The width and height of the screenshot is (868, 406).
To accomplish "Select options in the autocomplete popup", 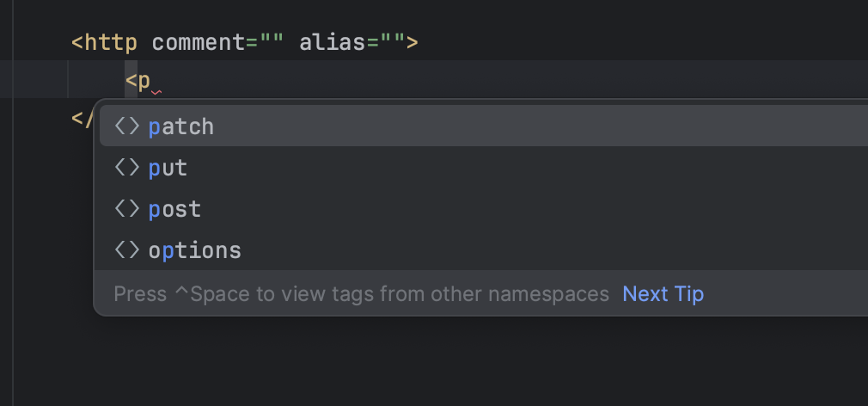I will (483, 249).
